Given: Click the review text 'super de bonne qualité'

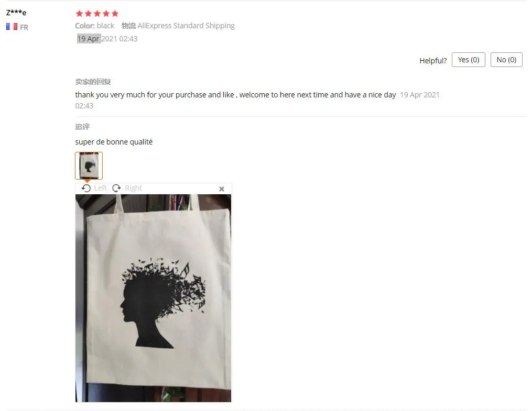Looking at the screenshot, I should coord(114,142).
